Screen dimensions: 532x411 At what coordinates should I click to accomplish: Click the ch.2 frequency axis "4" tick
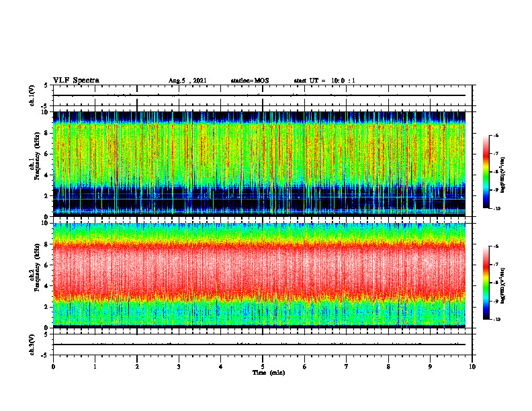47,286
